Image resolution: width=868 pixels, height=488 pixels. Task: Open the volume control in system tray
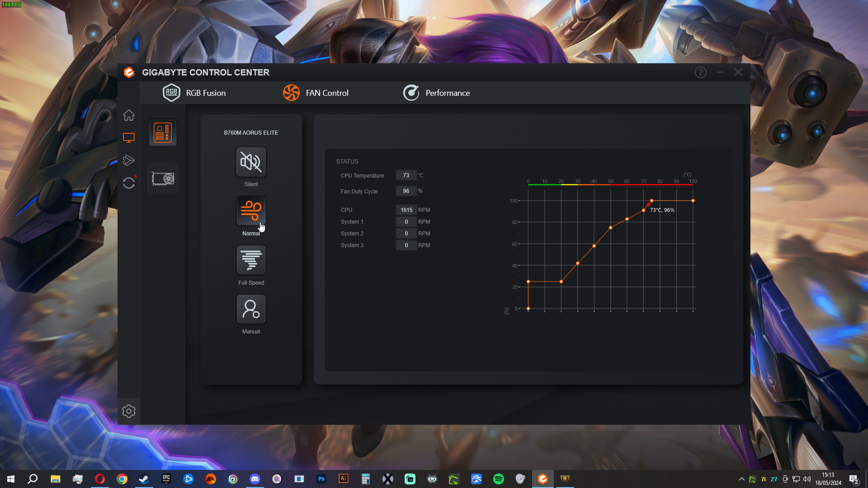807,479
